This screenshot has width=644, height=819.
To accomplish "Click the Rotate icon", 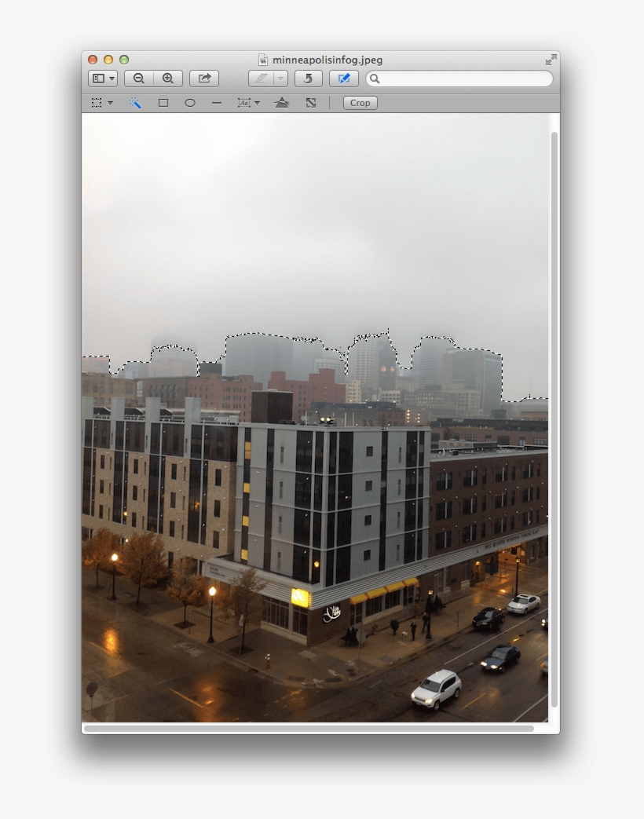I will click(x=308, y=79).
